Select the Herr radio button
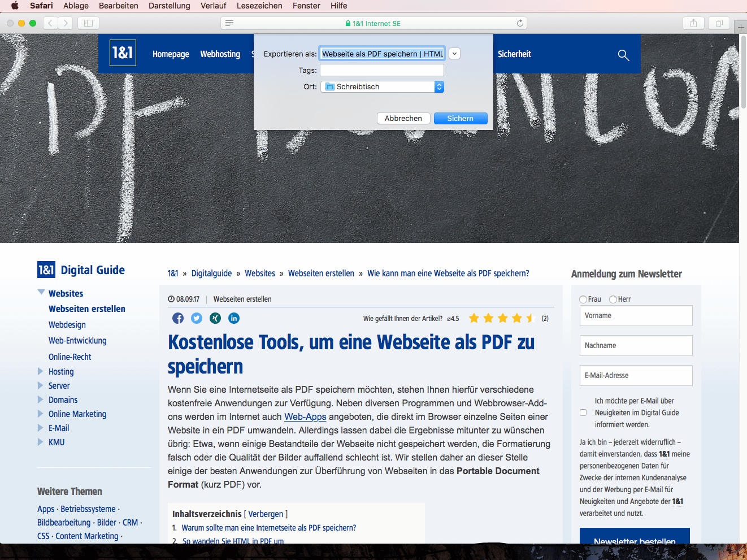Image resolution: width=747 pixels, height=560 pixels. click(x=613, y=299)
